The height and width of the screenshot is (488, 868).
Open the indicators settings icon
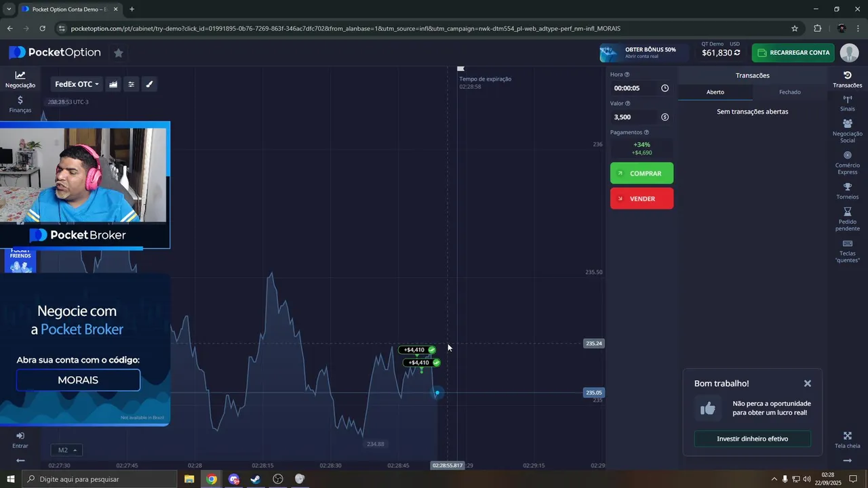point(132,84)
